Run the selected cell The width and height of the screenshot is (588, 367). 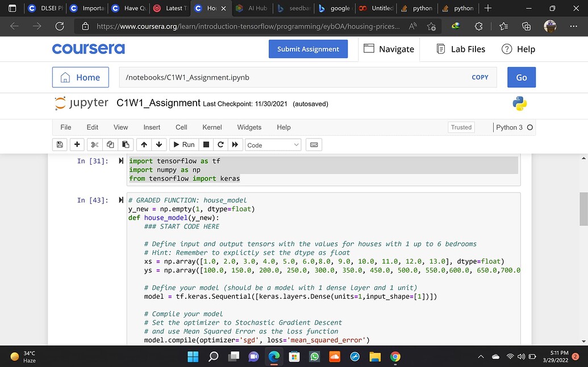coord(184,145)
